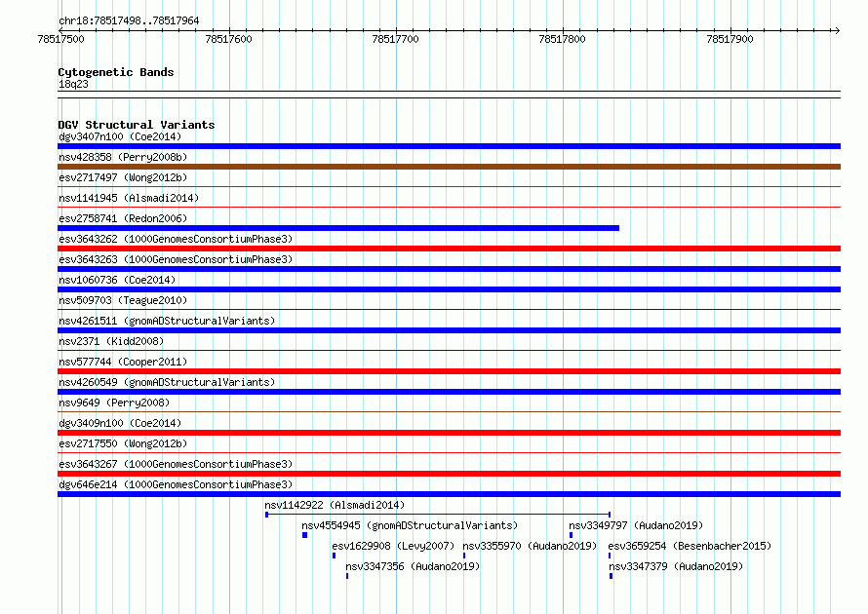Select the nsv1142922 thin span line
868x614 pixels.
point(438,515)
